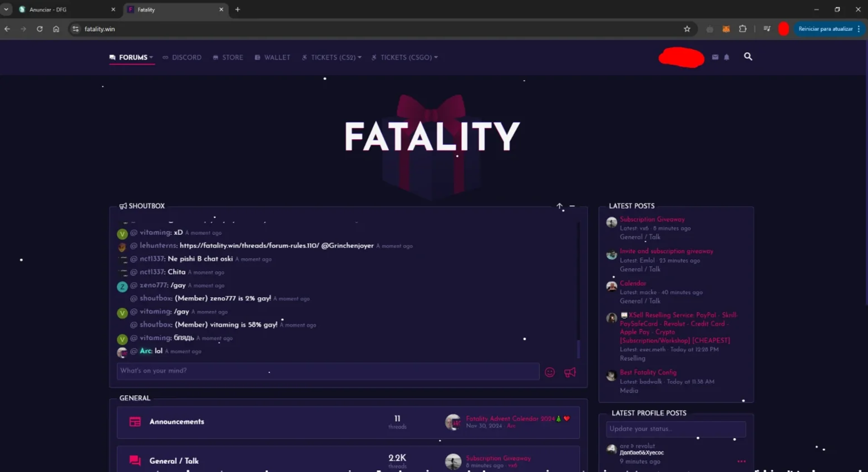This screenshot has width=868, height=472.
Task: Open the browser tab search dropdown
Action: click(x=6, y=9)
